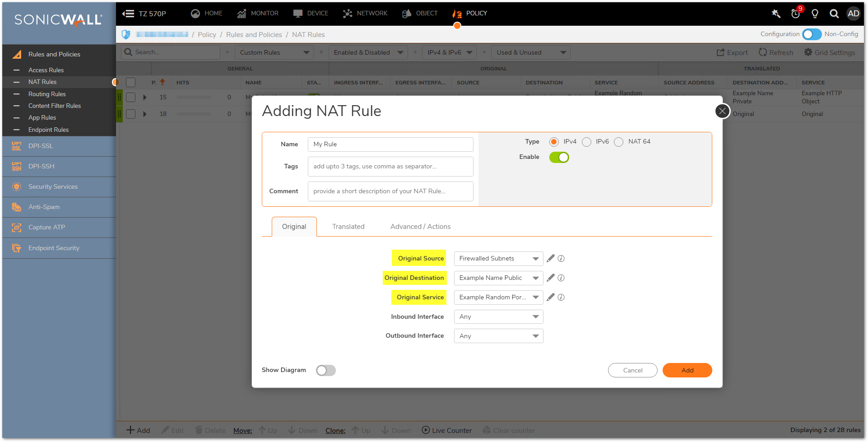Image resolution: width=868 pixels, height=442 pixels.
Task: Click the lightbulb tips icon in header
Action: [x=815, y=14]
